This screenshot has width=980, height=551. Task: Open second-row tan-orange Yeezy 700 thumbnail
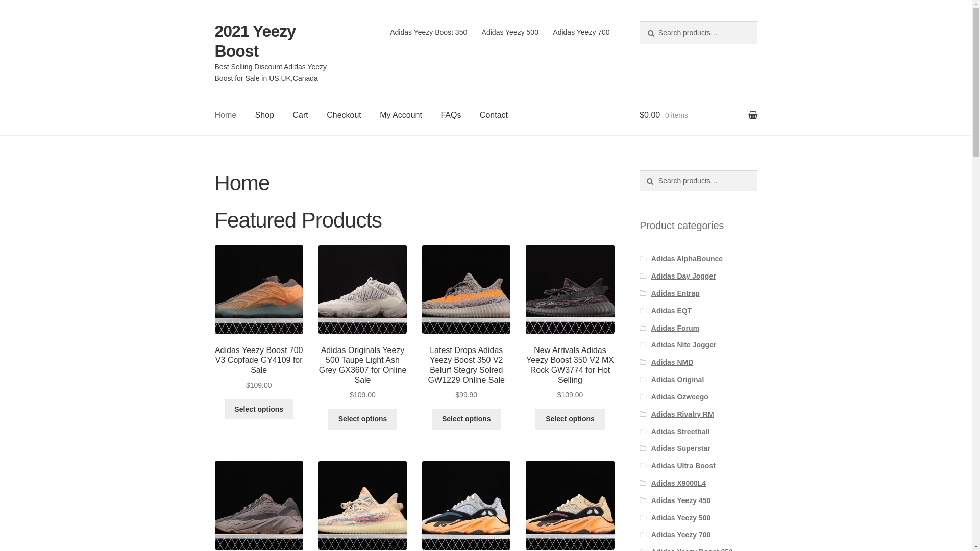pyautogui.click(x=570, y=505)
